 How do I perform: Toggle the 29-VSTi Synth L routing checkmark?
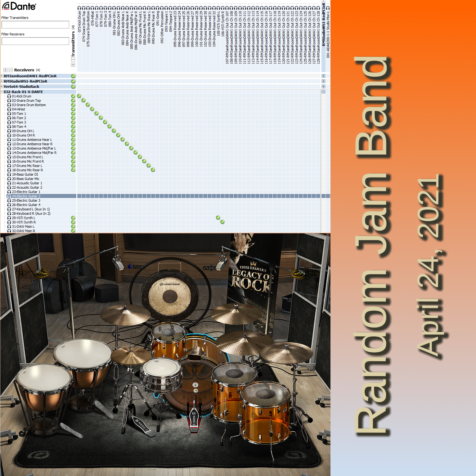218,218
